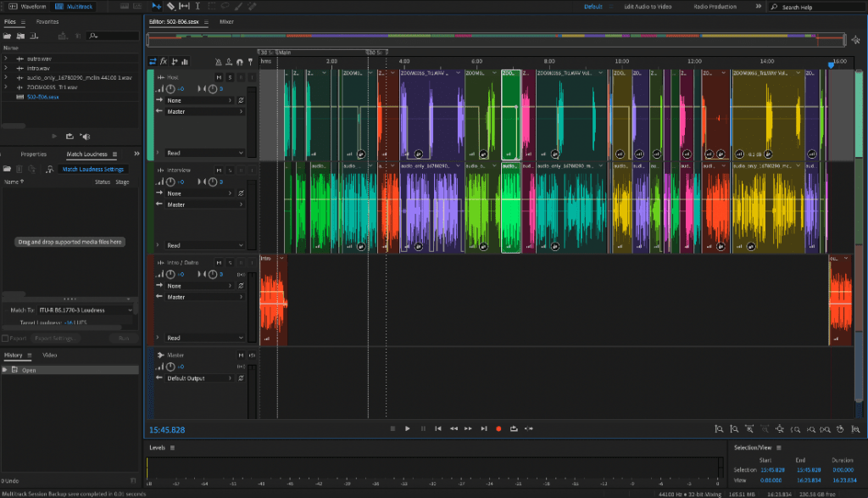
Task: Mute the Host track
Action: pos(219,77)
